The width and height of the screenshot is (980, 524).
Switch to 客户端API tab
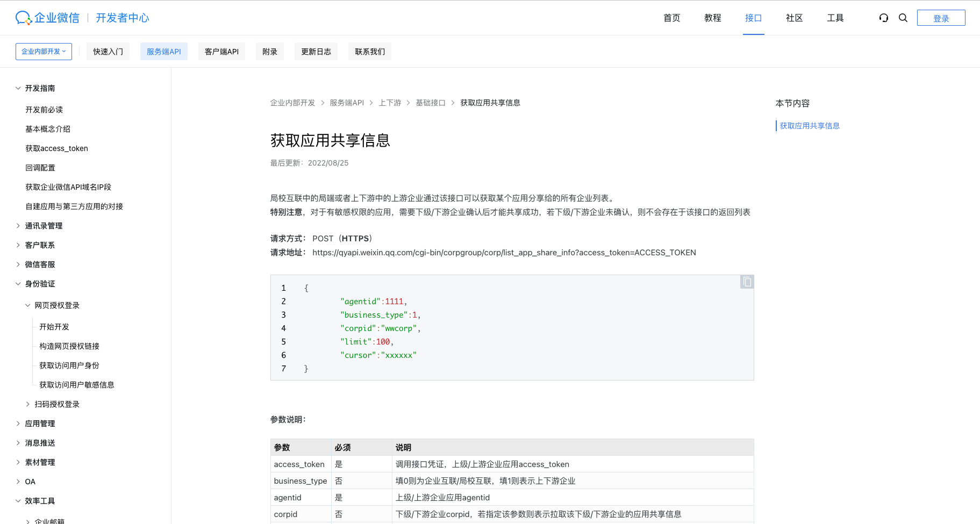point(221,52)
